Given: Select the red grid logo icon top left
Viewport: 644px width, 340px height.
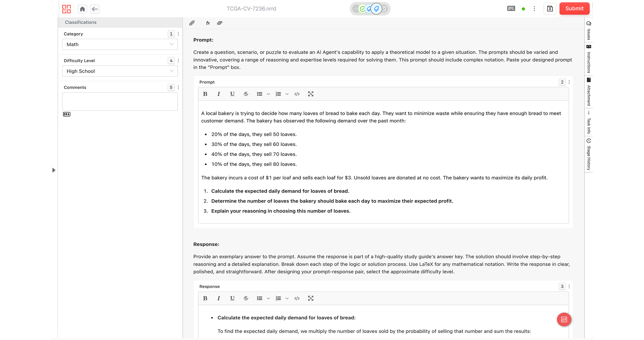Looking at the screenshot, I should (x=66, y=9).
